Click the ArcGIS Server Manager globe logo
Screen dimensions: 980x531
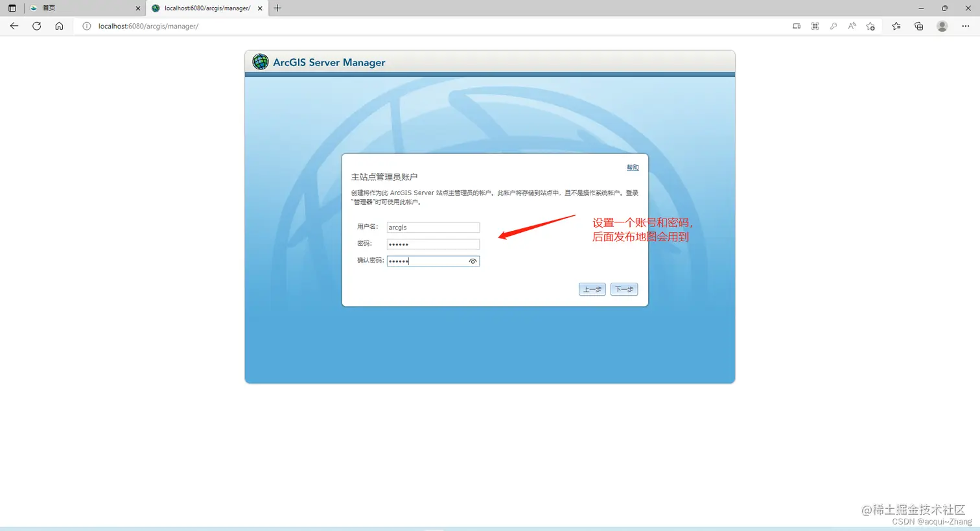point(261,62)
